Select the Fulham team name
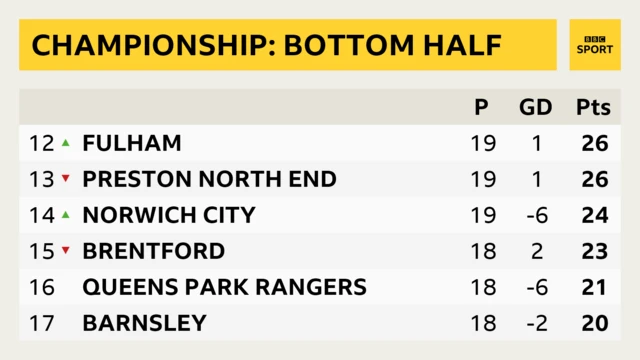Image resolution: width=640 pixels, height=360 pixels. tap(132, 143)
